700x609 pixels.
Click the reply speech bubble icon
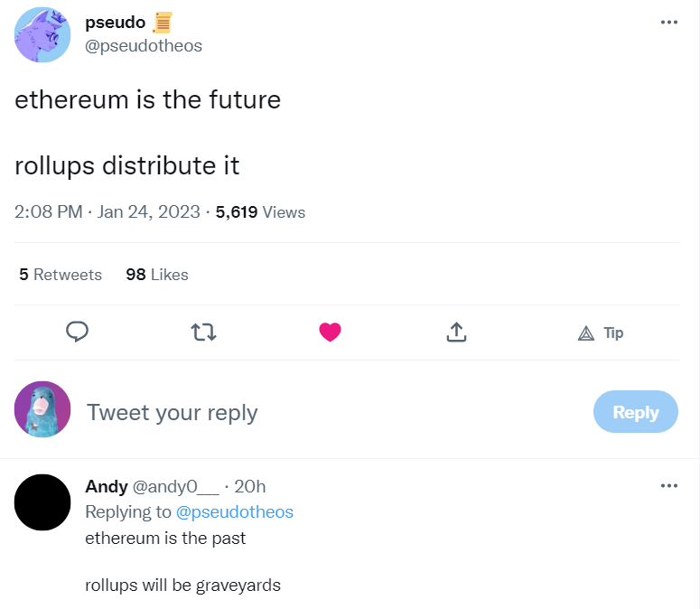[x=78, y=333]
